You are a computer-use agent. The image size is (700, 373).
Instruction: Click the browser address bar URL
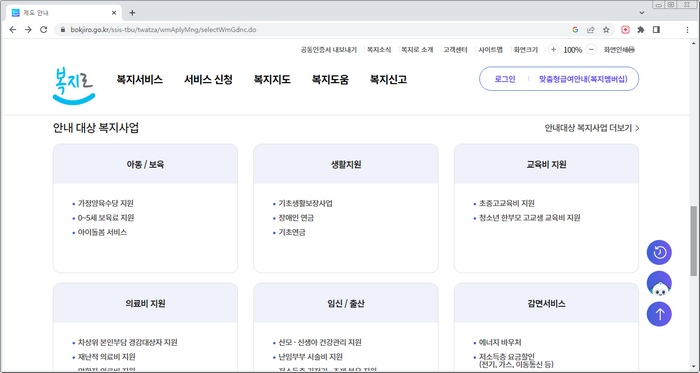coord(163,30)
